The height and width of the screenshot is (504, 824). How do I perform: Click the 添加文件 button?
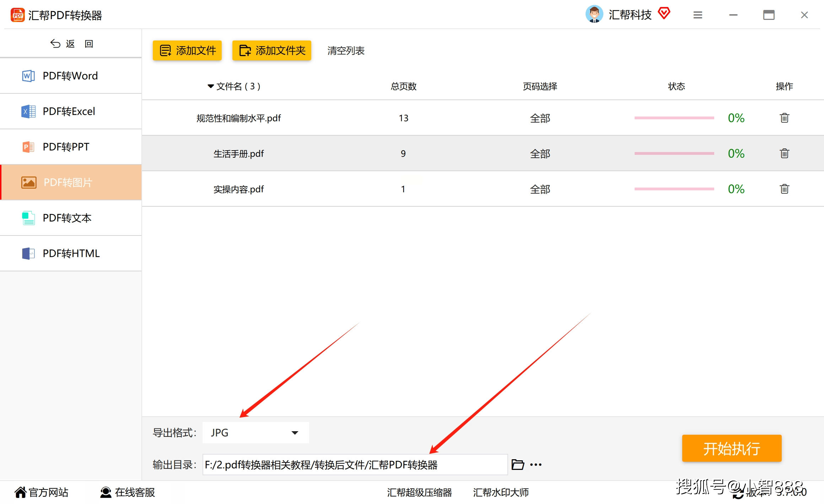(x=187, y=50)
